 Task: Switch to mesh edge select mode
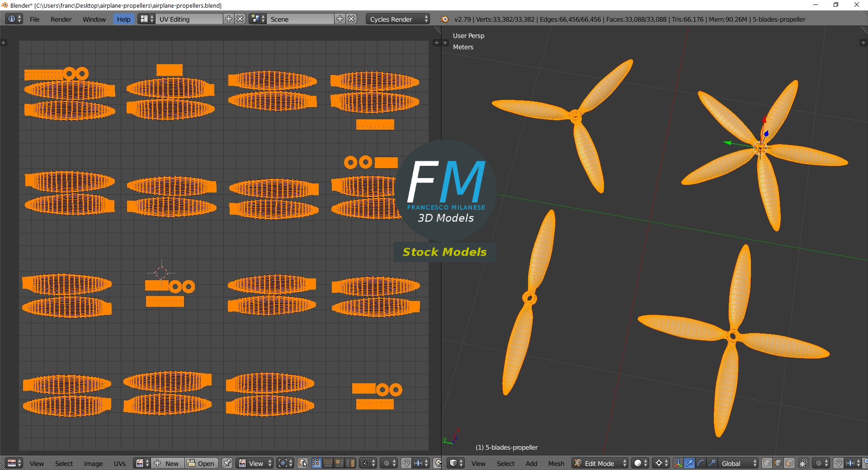778,463
